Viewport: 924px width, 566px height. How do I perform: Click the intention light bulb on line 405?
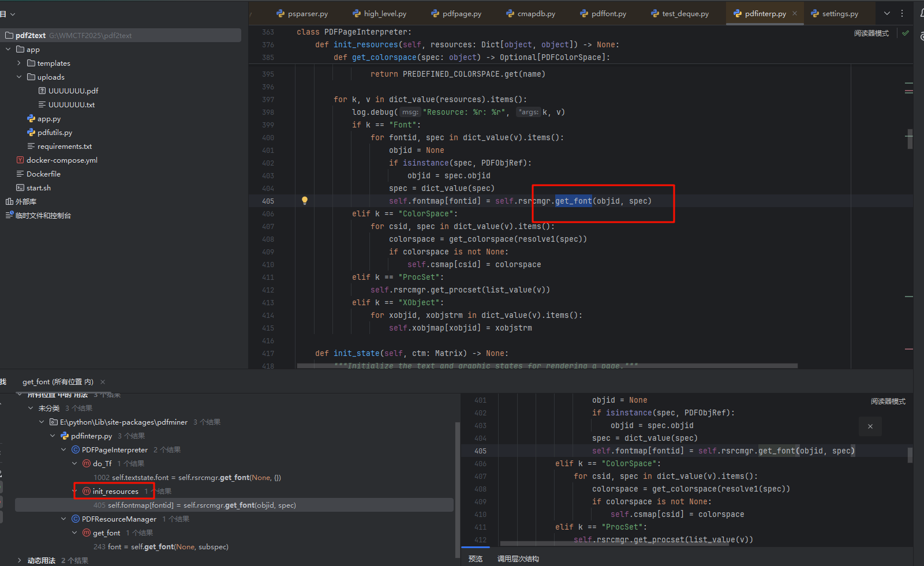[x=305, y=201]
